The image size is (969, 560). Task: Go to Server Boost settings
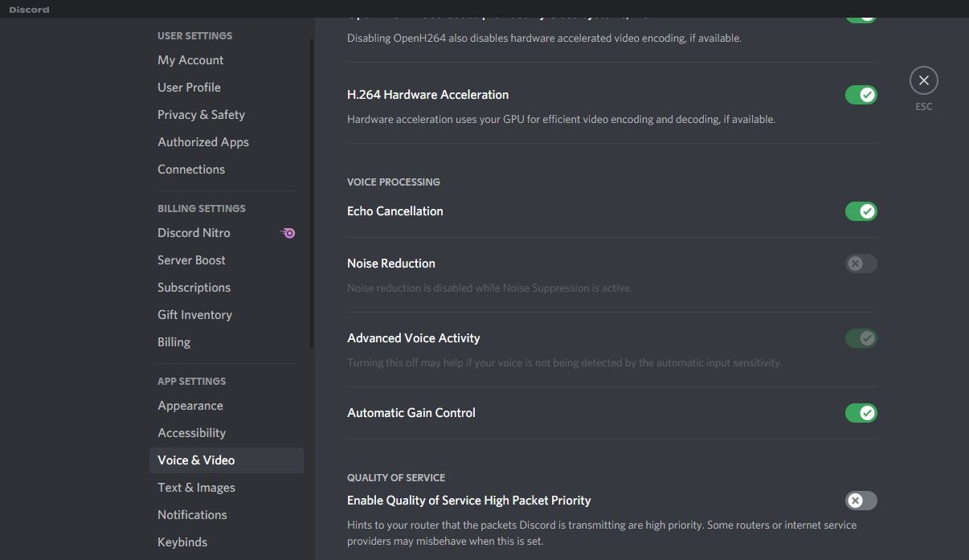[191, 260]
